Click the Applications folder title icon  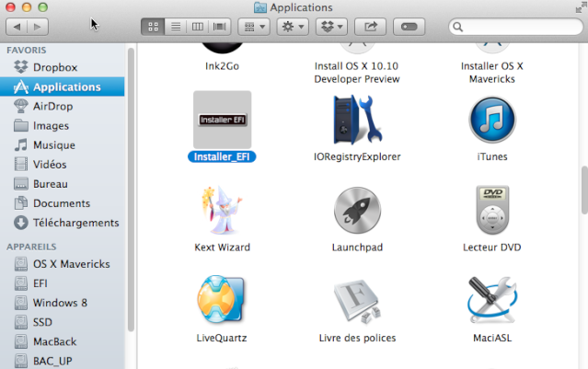[259, 7]
